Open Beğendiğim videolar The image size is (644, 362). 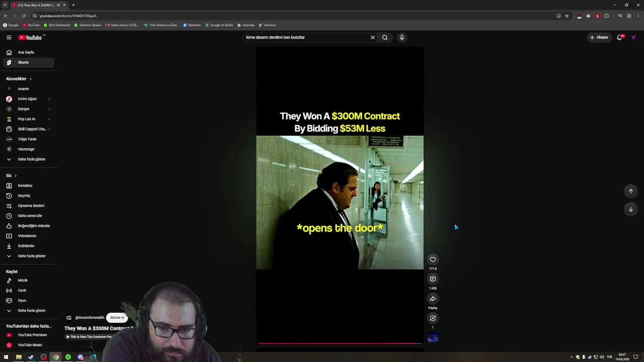pyautogui.click(x=29, y=226)
